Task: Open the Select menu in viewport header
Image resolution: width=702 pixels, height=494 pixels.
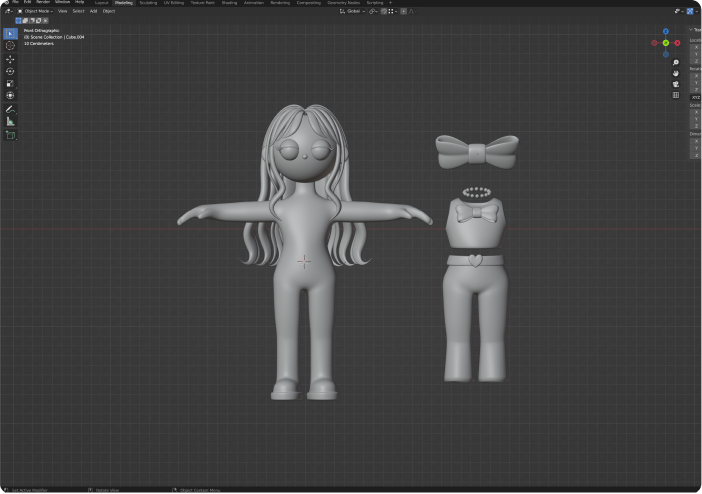Action: point(78,11)
